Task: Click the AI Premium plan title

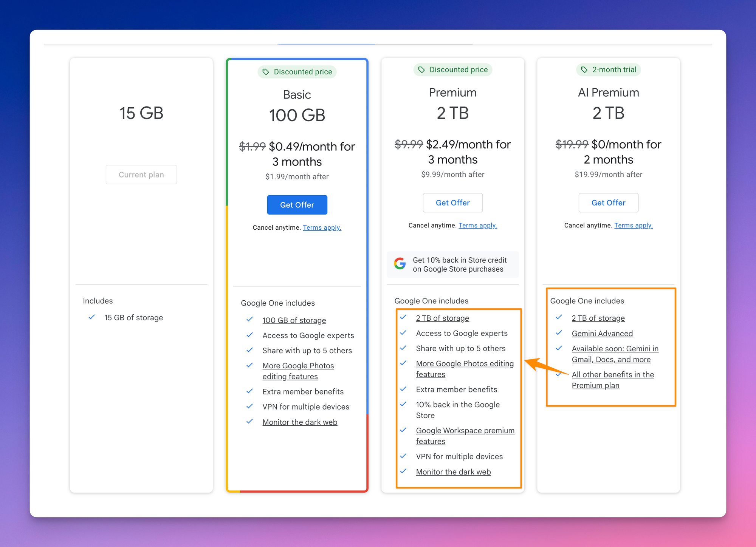Action: [x=608, y=93]
